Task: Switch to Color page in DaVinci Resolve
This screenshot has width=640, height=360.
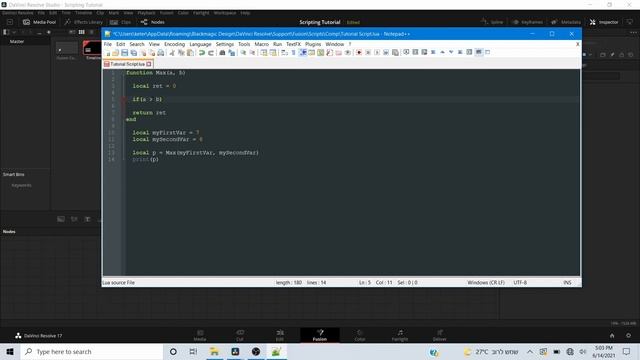Action: tap(360, 335)
